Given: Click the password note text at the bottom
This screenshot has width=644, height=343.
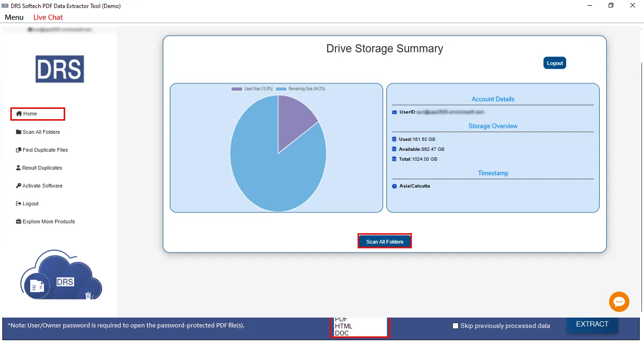Looking at the screenshot, I should point(126,325).
